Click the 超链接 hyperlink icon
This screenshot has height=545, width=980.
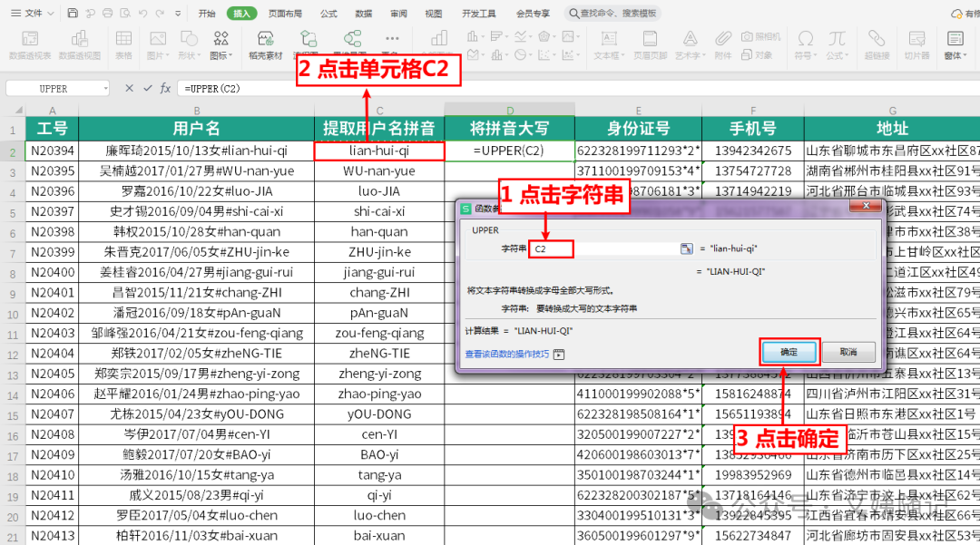(877, 39)
